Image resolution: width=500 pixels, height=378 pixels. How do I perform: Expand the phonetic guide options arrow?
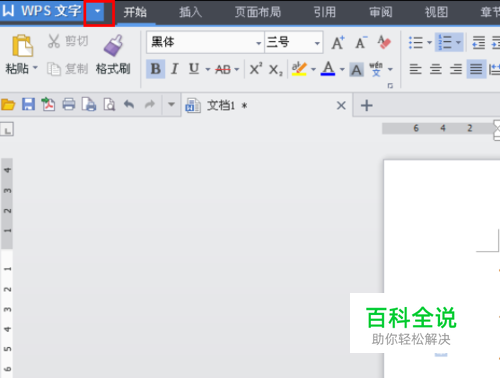[390, 69]
